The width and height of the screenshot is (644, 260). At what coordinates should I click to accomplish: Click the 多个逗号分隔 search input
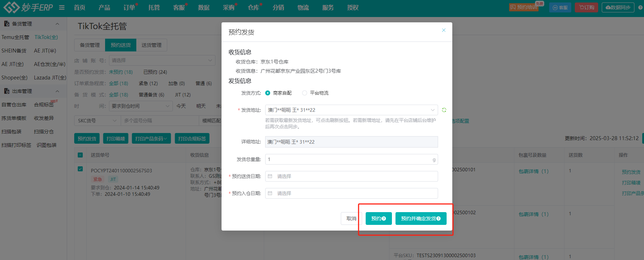(160, 121)
